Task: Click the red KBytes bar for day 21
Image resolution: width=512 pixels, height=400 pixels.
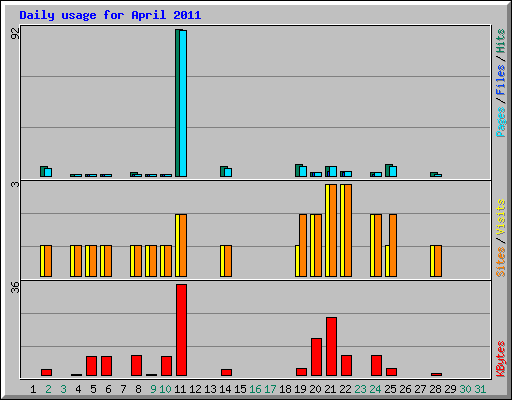Action: tap(331, 346)
